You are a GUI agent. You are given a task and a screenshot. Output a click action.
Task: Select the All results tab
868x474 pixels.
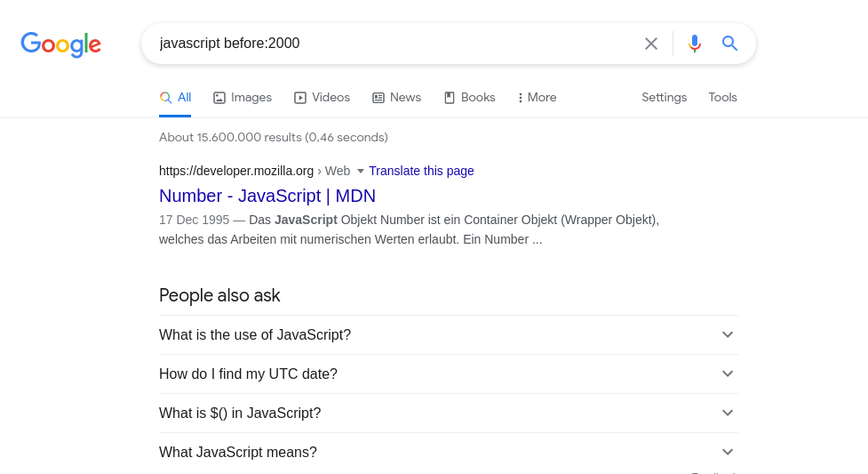coord(175,98)
